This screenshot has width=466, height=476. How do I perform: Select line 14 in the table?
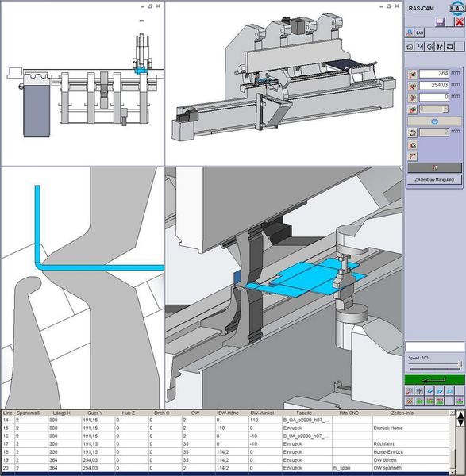click(225, 420)
